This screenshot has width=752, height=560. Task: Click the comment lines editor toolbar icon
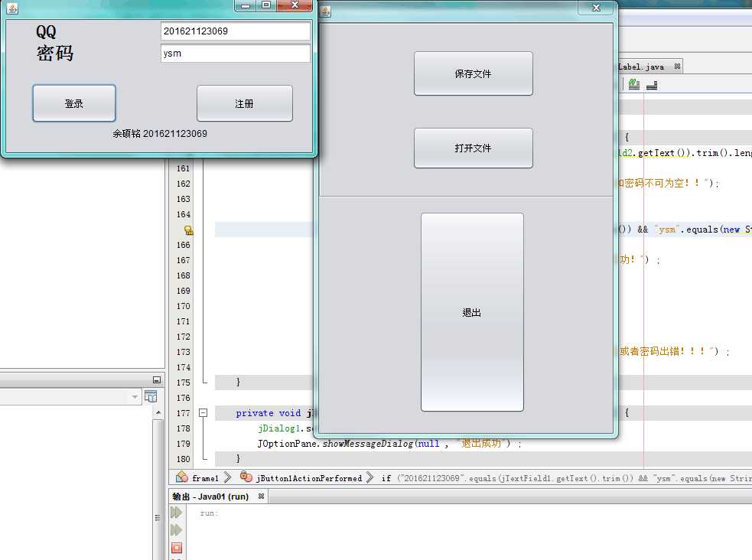click(634, 85)
